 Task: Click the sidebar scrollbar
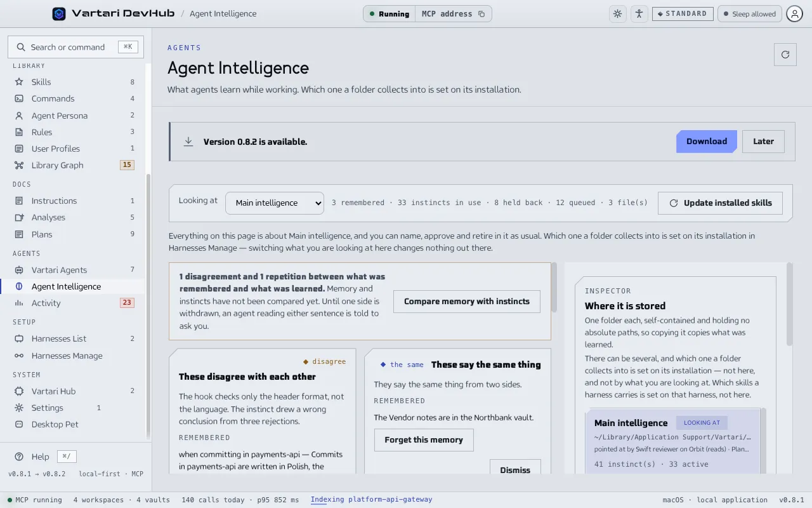pyautogui.click(x=148, y=305)
